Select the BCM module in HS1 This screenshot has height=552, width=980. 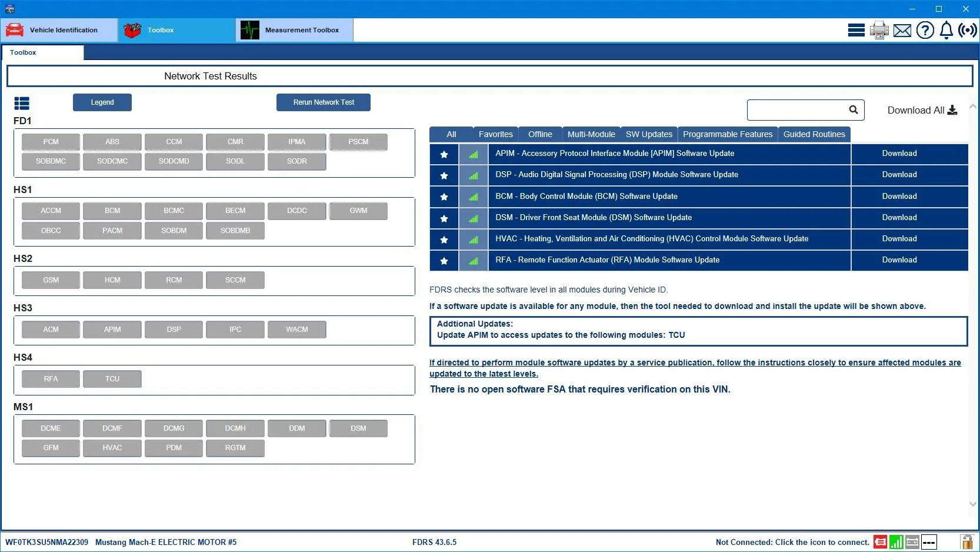point(112,211)
